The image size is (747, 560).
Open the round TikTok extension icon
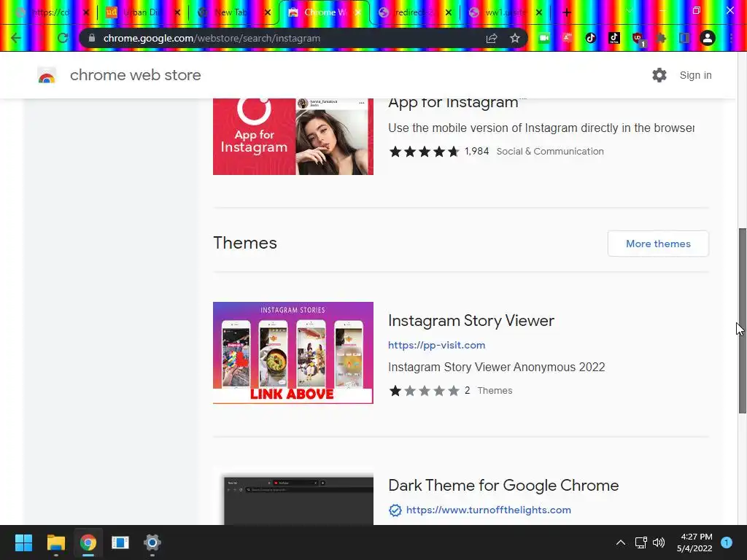coord(591,38)
